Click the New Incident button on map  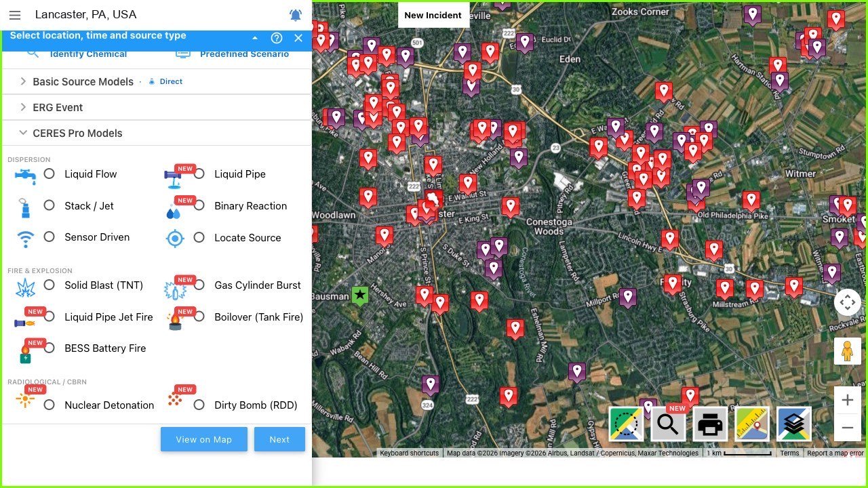pos(433,15)
